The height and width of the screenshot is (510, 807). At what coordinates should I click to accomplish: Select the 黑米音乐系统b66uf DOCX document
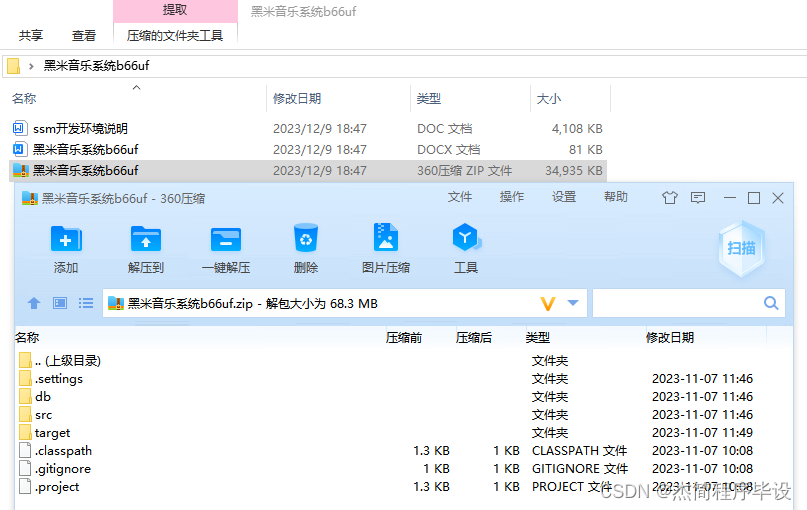click(85, 150)
